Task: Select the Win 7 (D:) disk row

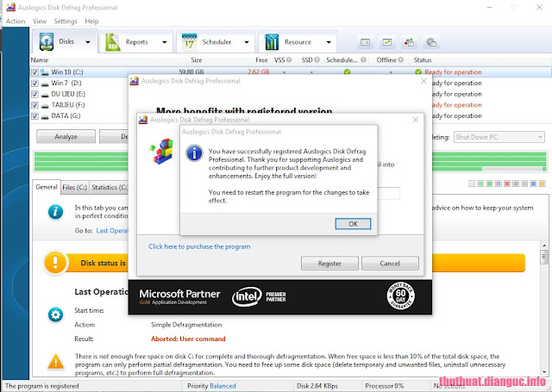Action: [79, 84]
